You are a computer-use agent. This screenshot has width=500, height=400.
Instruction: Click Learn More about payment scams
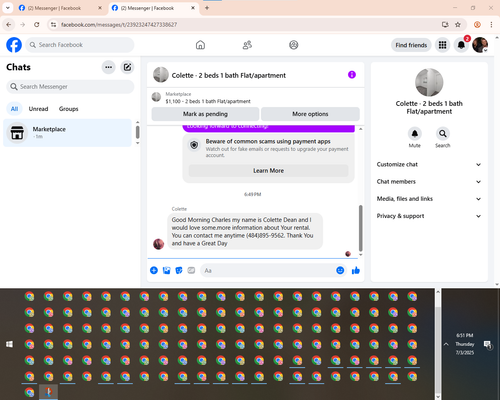[x=268, y=171]
